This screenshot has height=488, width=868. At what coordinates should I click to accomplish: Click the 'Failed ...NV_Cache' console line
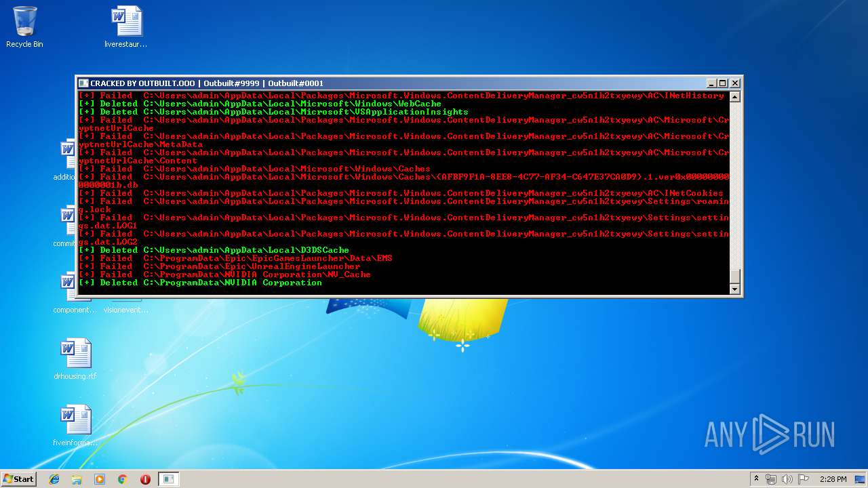pyautogui.click(x=224, y=274)
